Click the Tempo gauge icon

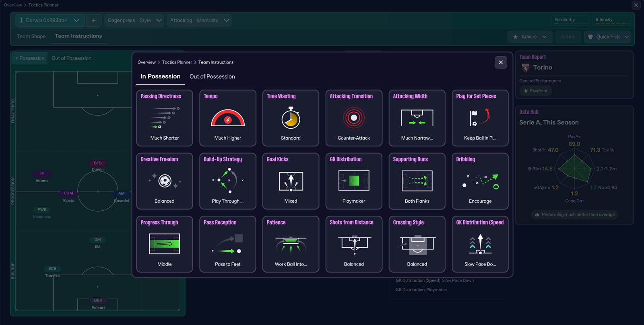(228, 118)
